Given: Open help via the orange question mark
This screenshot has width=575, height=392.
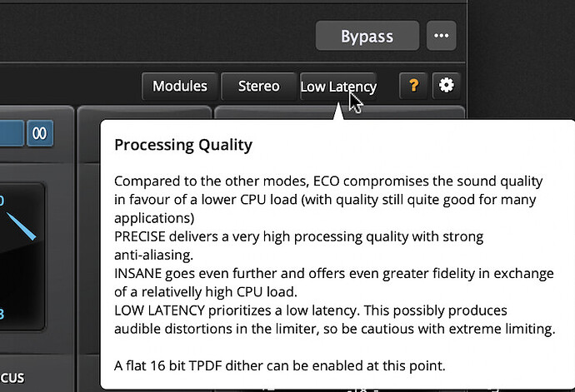Looking at the screenshot, I should coord(413,86).
